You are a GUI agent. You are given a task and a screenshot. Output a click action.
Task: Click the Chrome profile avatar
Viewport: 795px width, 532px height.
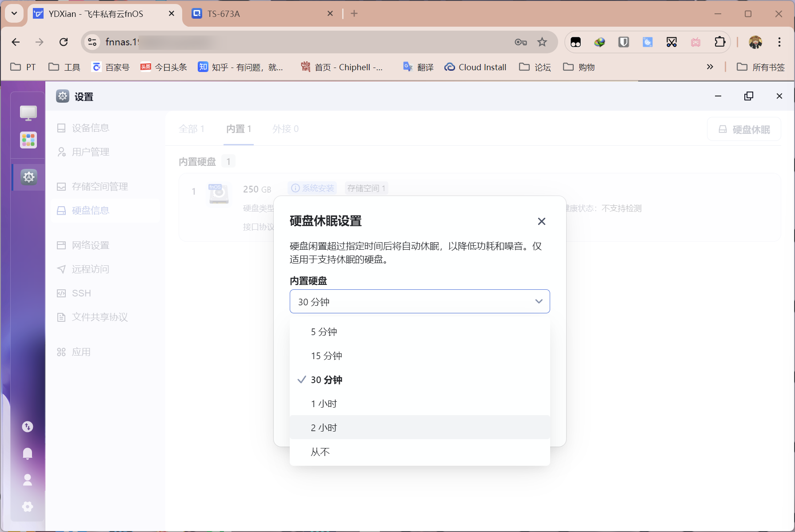coord(755,42)
